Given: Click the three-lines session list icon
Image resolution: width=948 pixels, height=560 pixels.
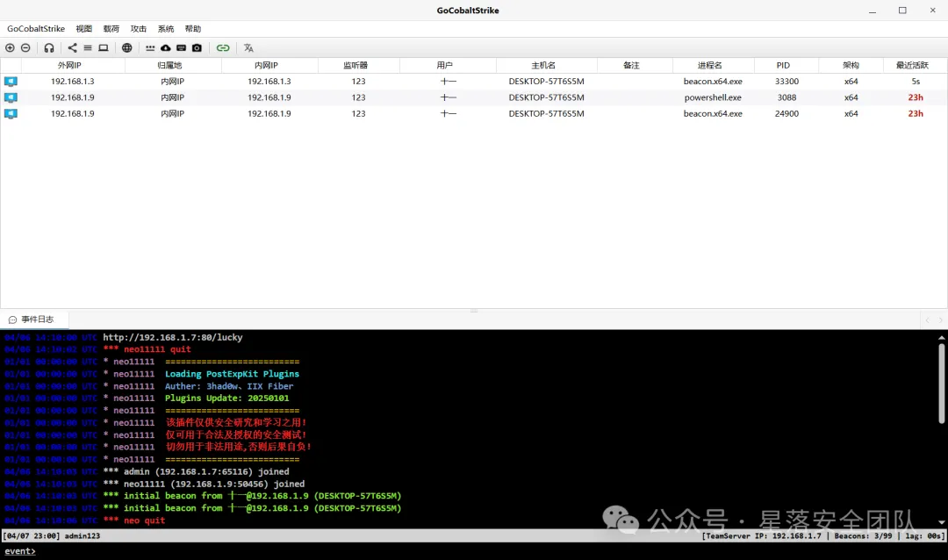Looking at the screenshot, I should [88, 47].
